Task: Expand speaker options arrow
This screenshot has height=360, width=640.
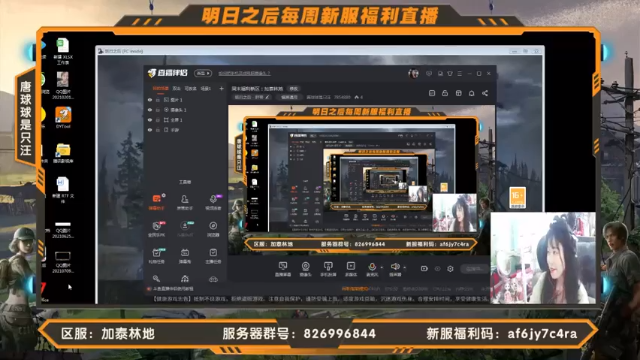Action: click(404, 268)
